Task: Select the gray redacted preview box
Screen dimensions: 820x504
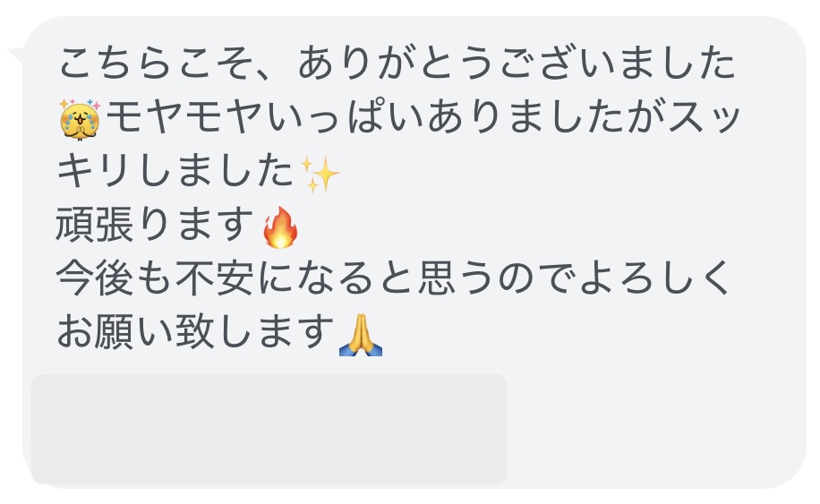Action: tap(269, 429)
